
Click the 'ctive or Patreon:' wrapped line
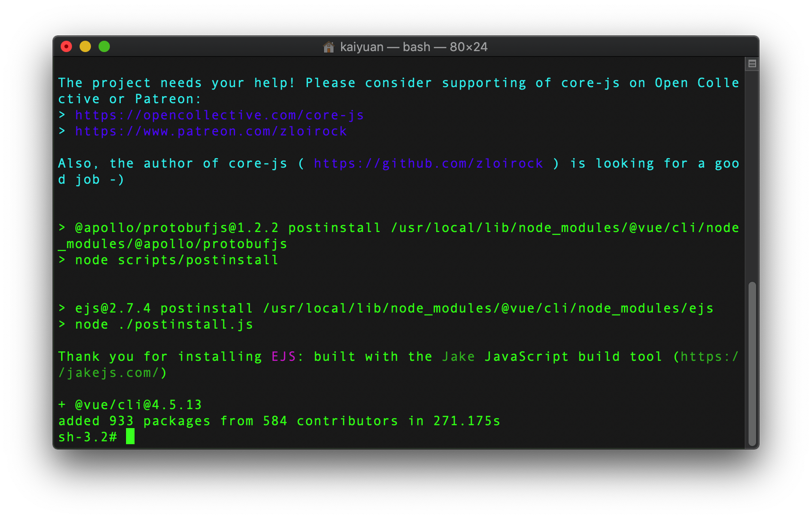130,99
